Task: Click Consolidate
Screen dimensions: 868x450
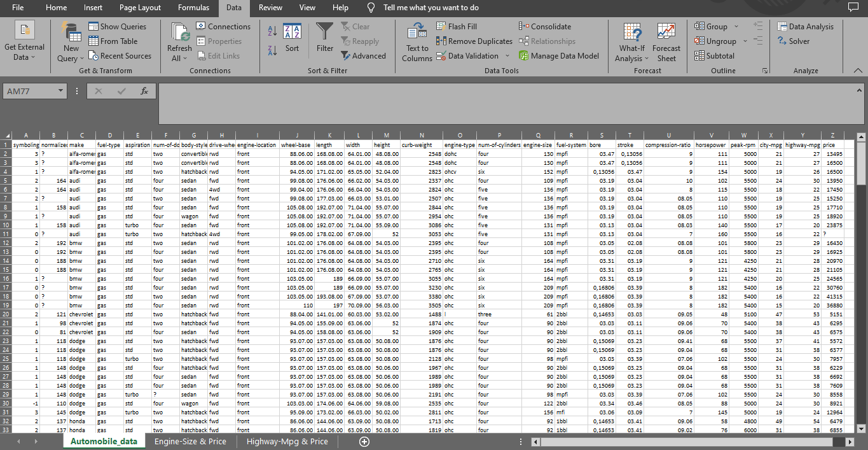Action: (545, 27)
